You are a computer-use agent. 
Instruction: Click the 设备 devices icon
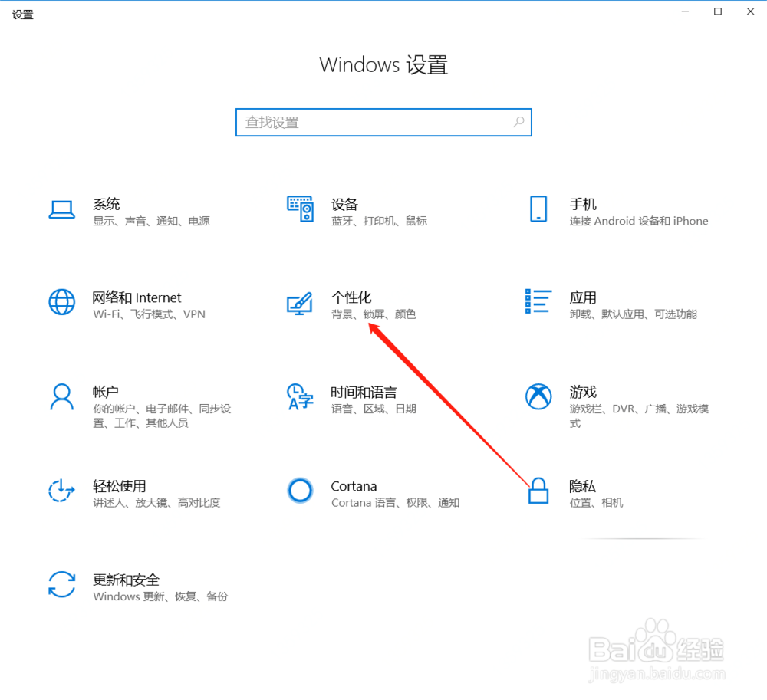point(300,209)
